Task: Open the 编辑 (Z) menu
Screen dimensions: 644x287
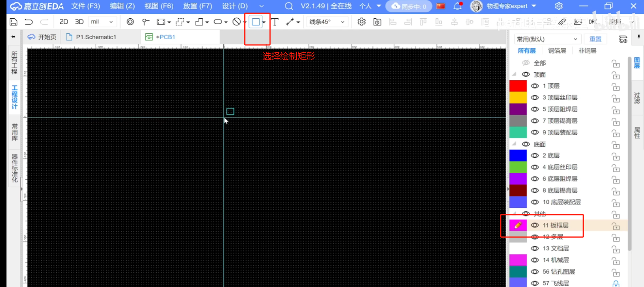Action: (122, 6)
